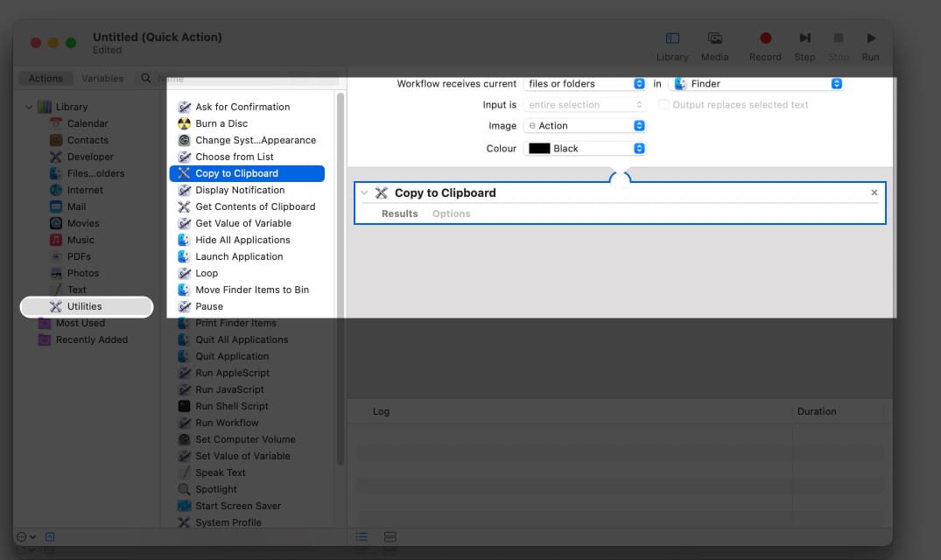Select Choose from List action
Viewport: 941px width, 560px height.
[234, 157]
